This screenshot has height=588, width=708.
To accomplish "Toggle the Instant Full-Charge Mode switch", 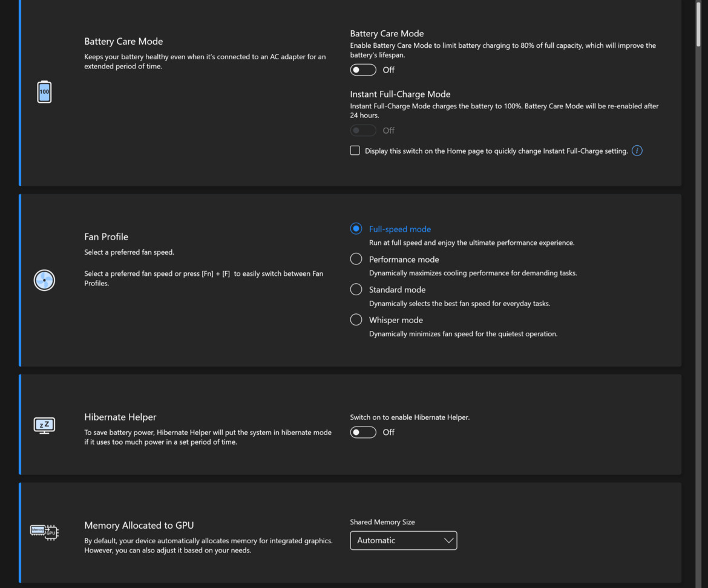I will click(x=363, y=131).
